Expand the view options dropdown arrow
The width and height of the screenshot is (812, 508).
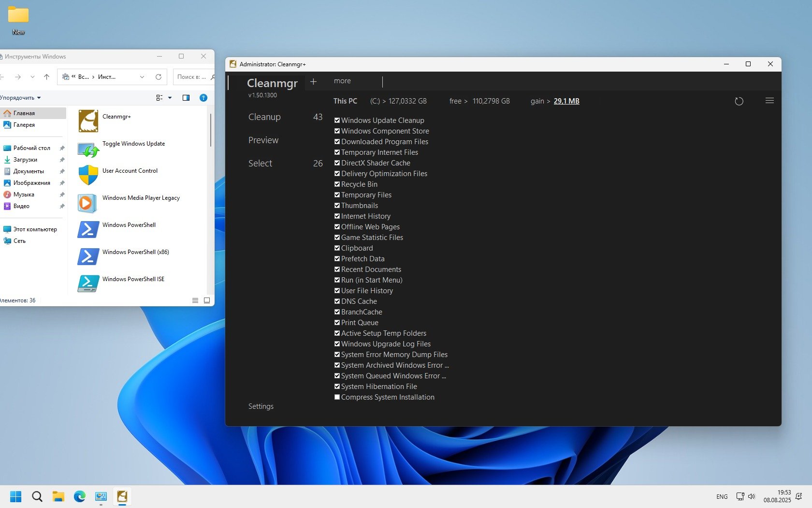pos(170,98)
